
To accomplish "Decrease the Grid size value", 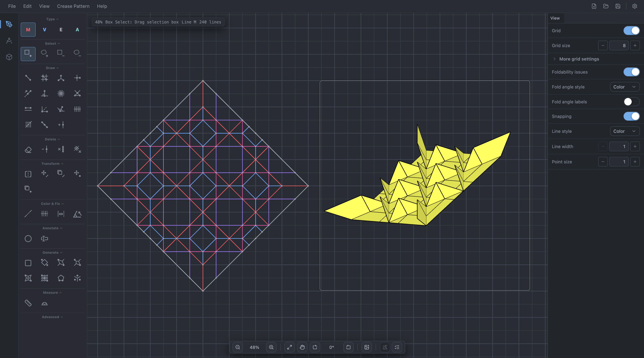I will point(603,45).
